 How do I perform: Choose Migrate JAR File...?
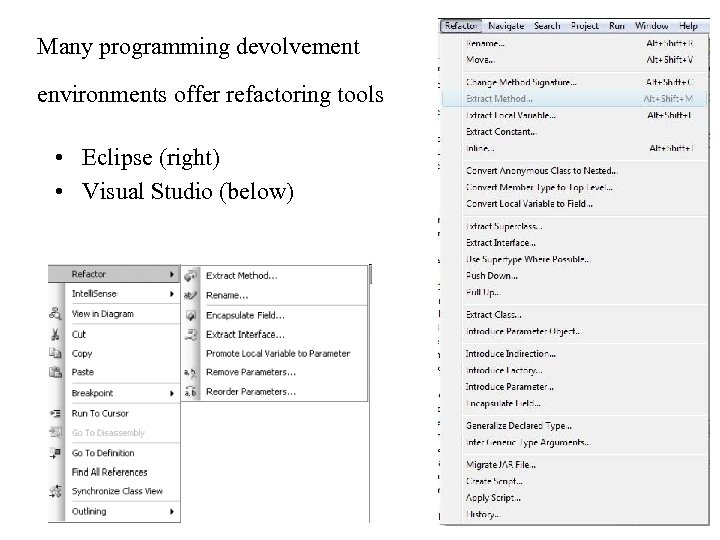coord(574,465)
